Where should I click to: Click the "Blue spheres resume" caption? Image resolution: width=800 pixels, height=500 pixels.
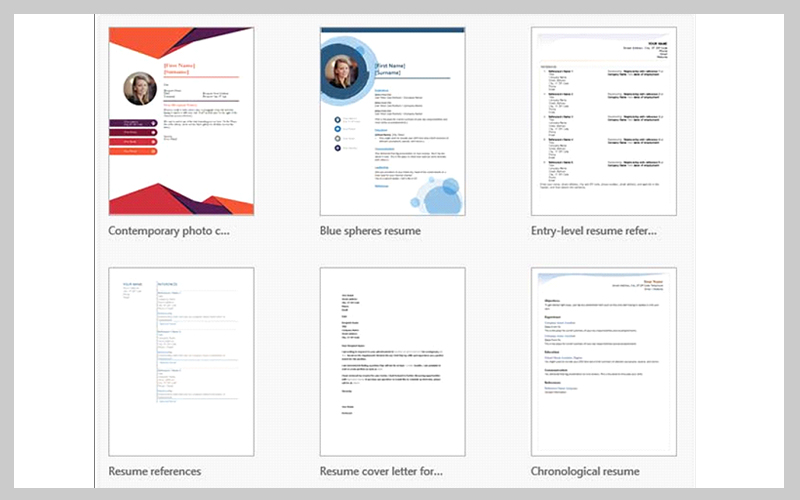[x=370, y=231]
